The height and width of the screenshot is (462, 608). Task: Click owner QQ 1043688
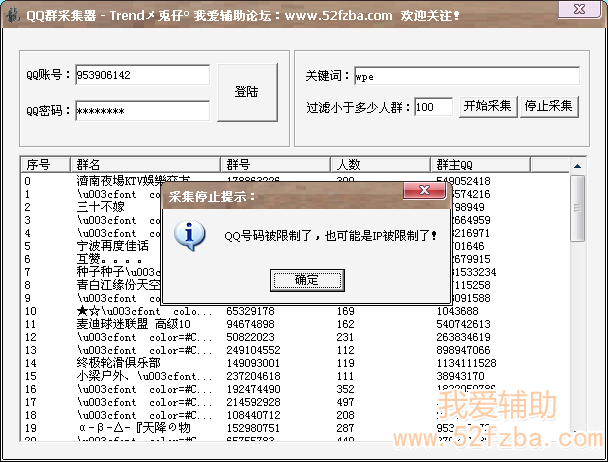(x=457, y=311)
